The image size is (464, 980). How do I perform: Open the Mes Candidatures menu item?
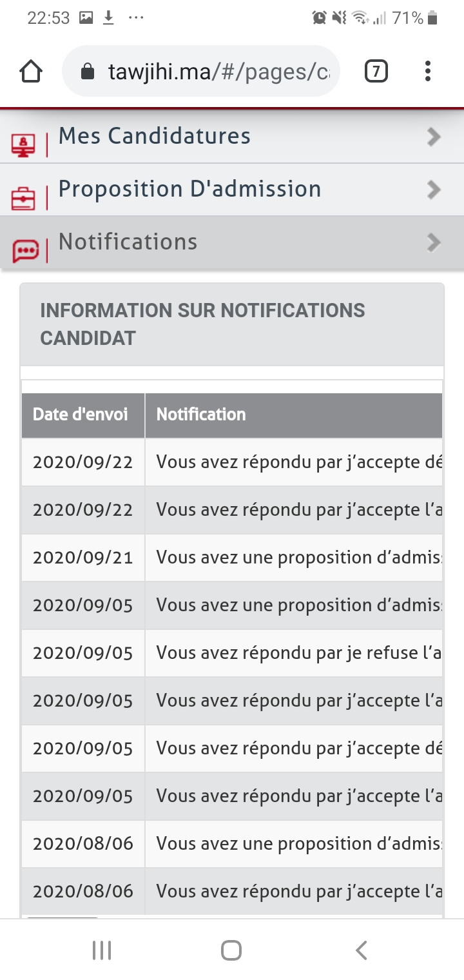[155, 136]
